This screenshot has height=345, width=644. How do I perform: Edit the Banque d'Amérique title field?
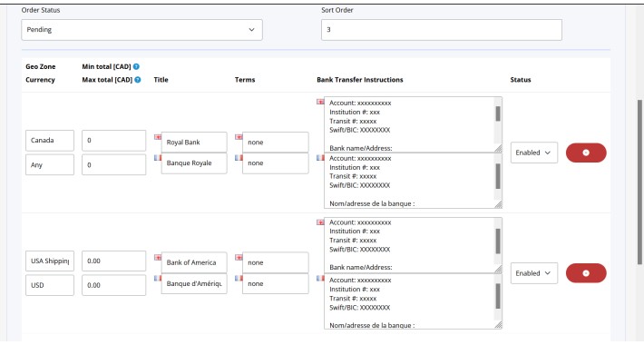194,284
